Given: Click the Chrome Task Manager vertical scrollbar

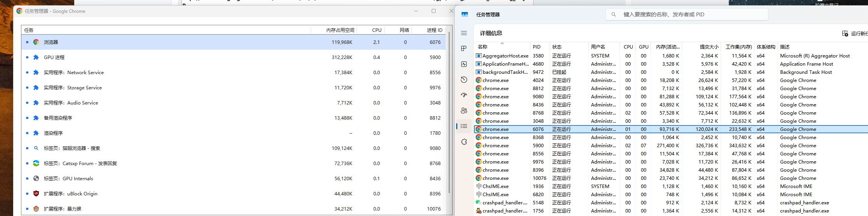Looking at the screenshot, I should tap(450, 113).
